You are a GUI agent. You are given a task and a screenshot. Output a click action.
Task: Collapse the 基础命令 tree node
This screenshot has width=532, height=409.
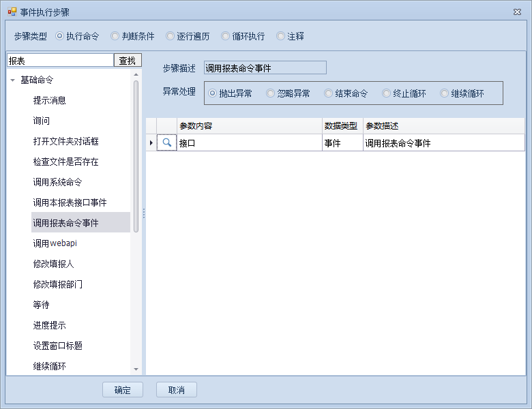tap(13, 80)
